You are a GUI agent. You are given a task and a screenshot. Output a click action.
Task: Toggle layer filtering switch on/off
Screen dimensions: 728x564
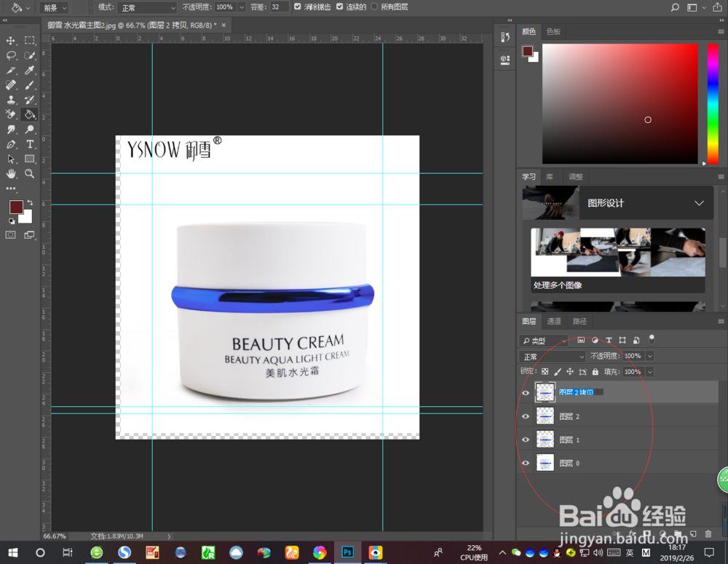[652, 339]
